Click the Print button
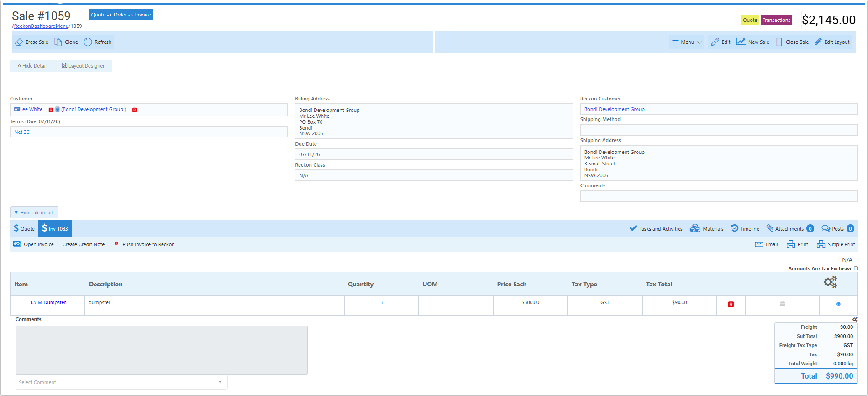The image size is (868, 396). tap(797, 244)
